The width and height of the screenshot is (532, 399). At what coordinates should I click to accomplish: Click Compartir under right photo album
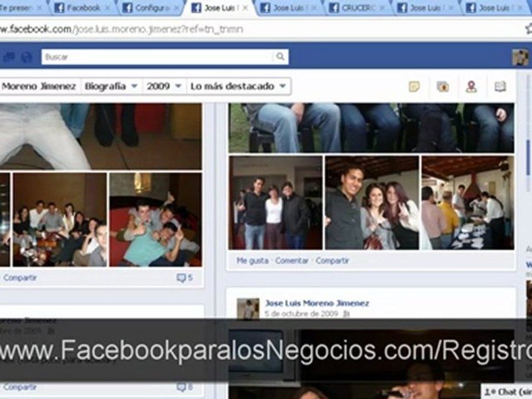coord(332,260)
